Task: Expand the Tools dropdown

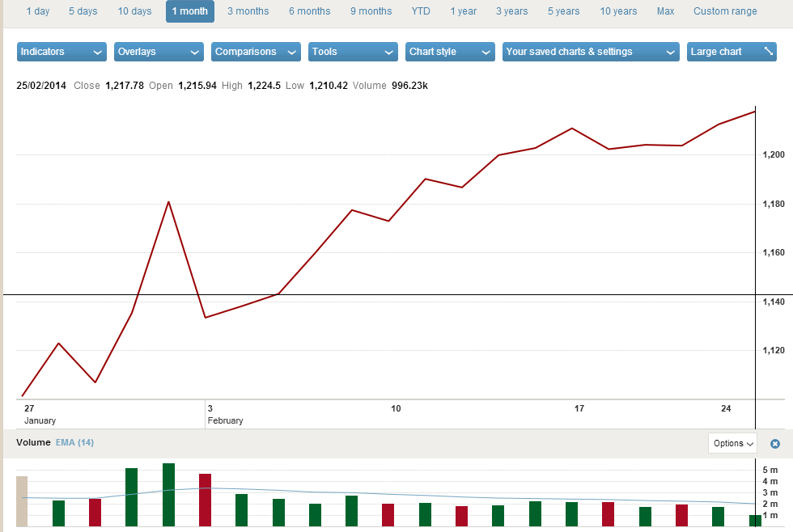Action: coord(353,52)
